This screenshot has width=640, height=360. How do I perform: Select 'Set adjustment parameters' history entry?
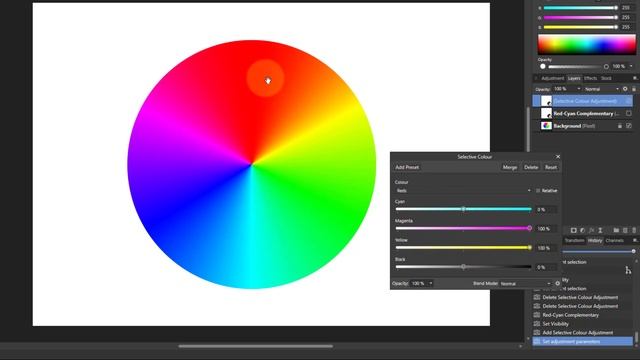click(583, 341)
